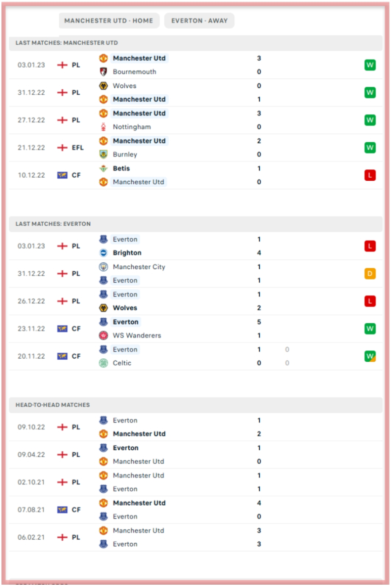Viewport: 392px width, 588px height.
Task: Switch to Manchester Utd - Home tab
Action: (x=109, y=21)
